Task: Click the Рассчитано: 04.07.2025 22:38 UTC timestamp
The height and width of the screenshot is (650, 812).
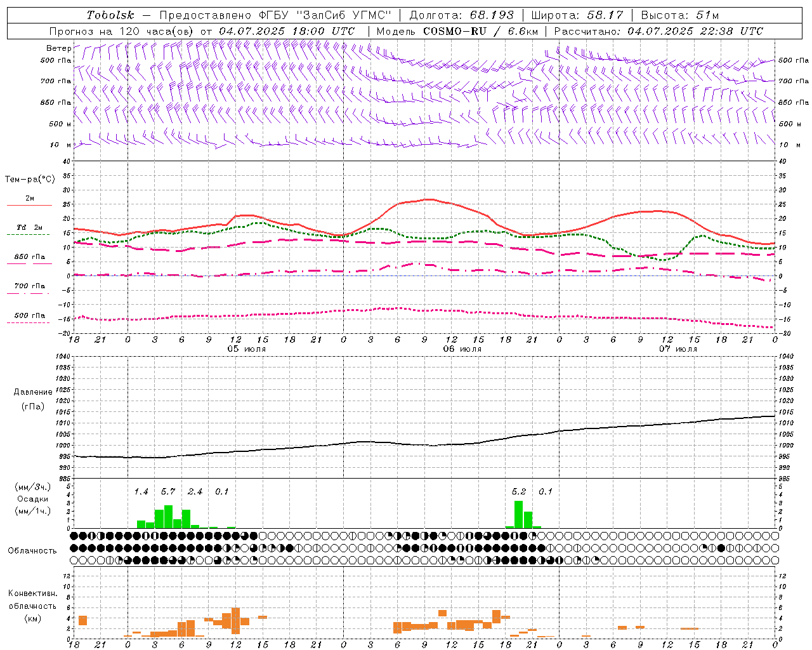Action: [x=658, y=31]
